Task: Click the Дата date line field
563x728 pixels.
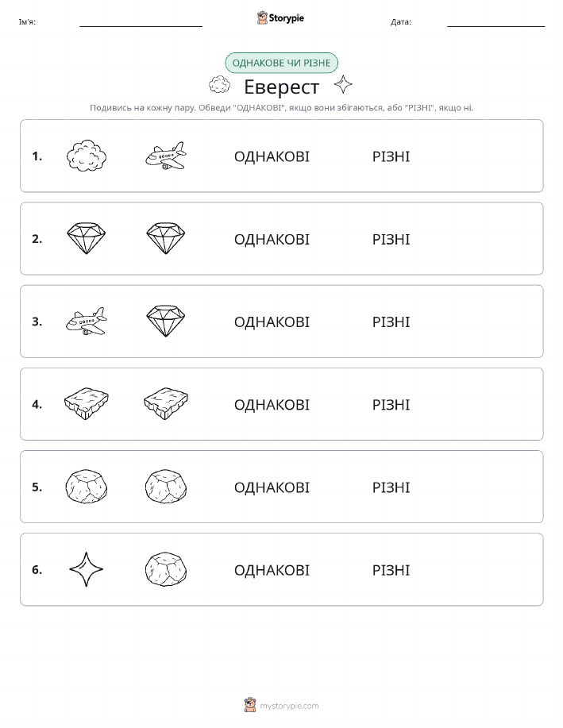Action: 496,22
